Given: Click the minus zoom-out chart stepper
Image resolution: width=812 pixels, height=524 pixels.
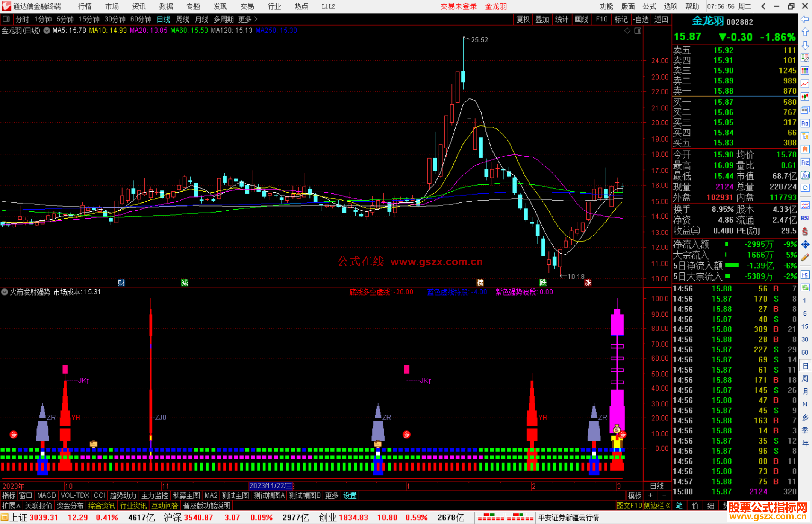Looking at the screenshot, I should [664, 495].
